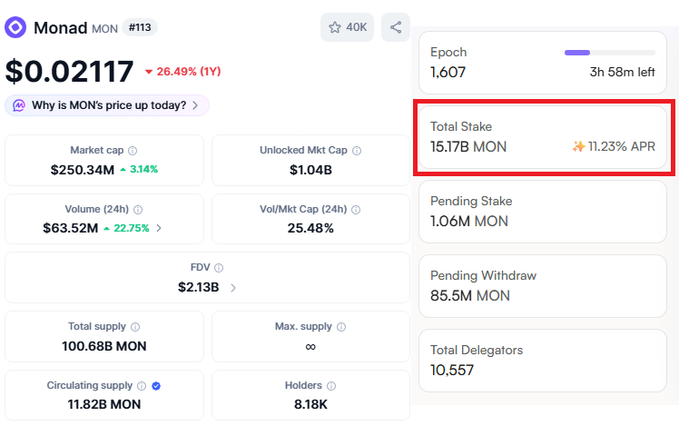Viewport: 679px width, 426px height.
Task: Click the 11.23% APR text
Action: 621,146
